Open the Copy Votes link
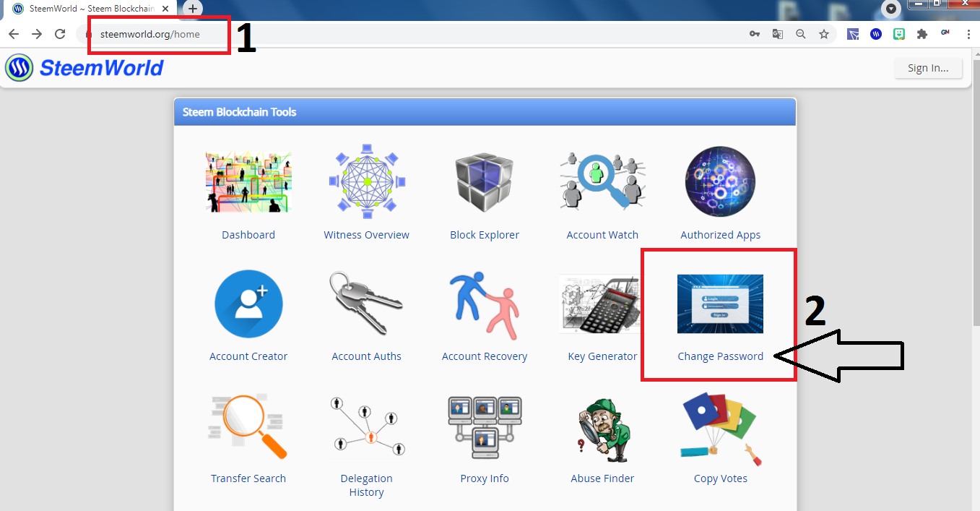Screen dimensions: 980x511 click(x=720, y=478)
